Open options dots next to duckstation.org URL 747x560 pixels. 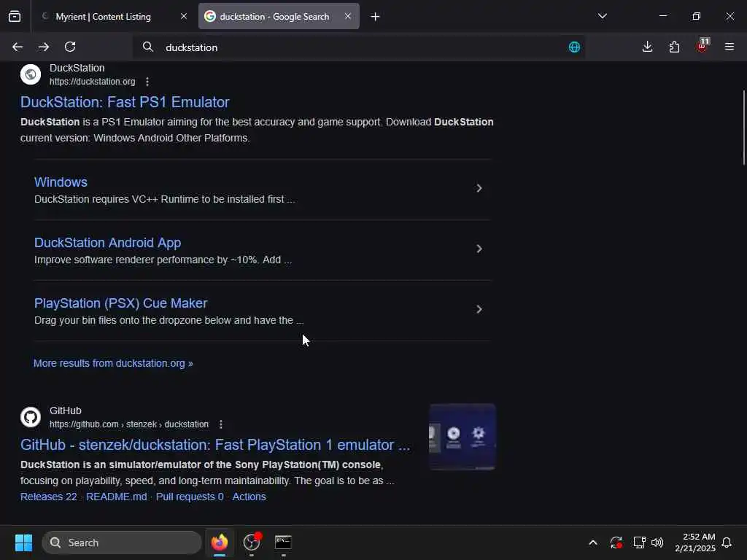pyautogui.click(x=147, y=82)
